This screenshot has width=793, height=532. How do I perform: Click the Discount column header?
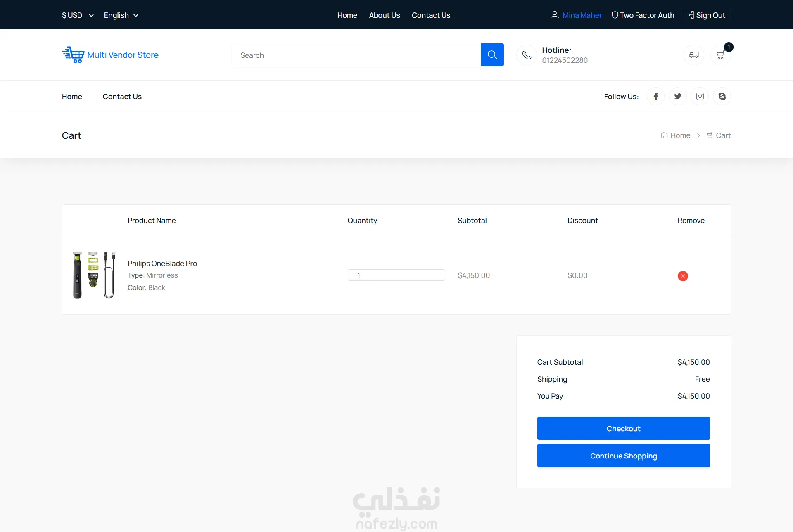582,221
